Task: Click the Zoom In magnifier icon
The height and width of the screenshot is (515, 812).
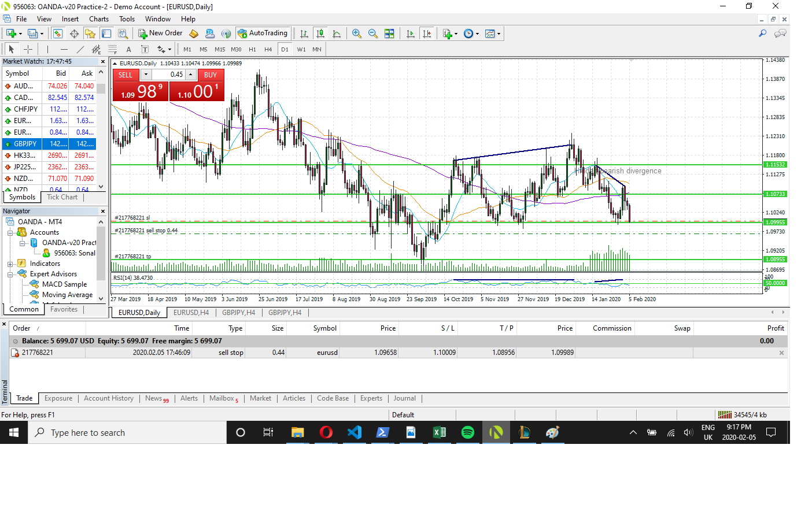Action: click(x=357, y=34)
